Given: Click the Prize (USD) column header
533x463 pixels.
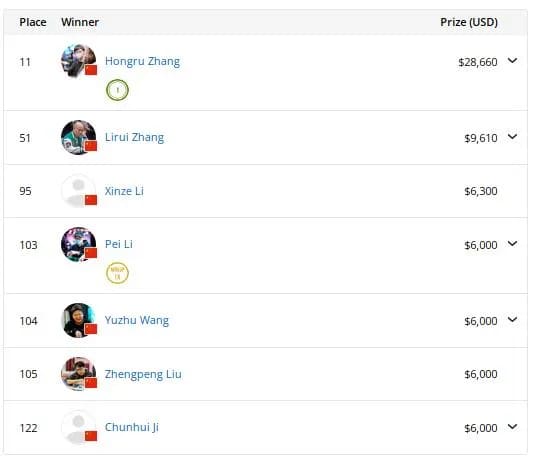Looking at the screenshot, I should [469, 22].
